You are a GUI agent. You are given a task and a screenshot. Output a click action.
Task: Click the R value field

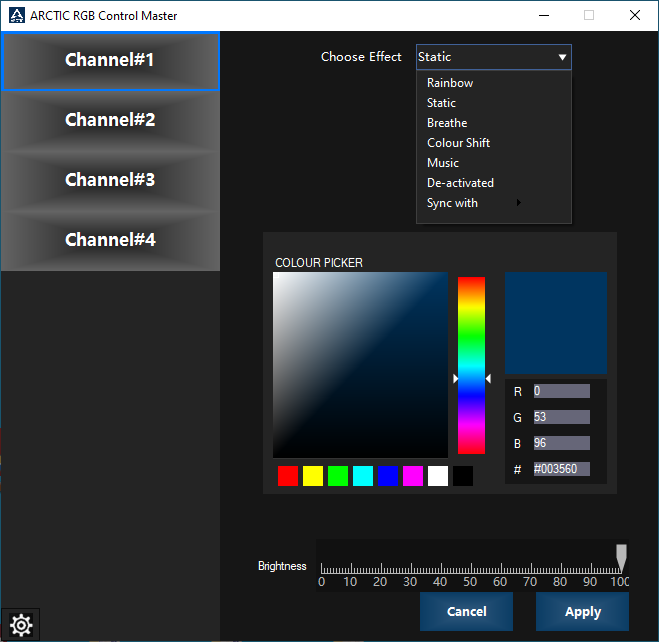tap(561, 391)
